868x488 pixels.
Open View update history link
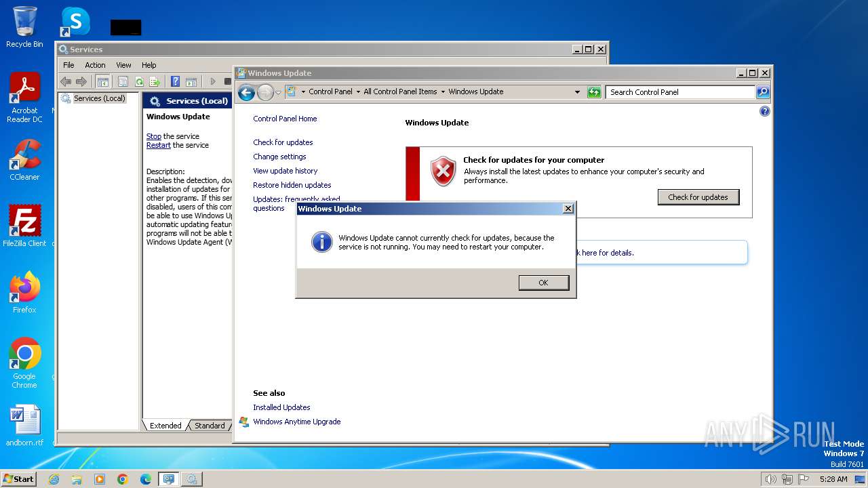coord(285,171)
